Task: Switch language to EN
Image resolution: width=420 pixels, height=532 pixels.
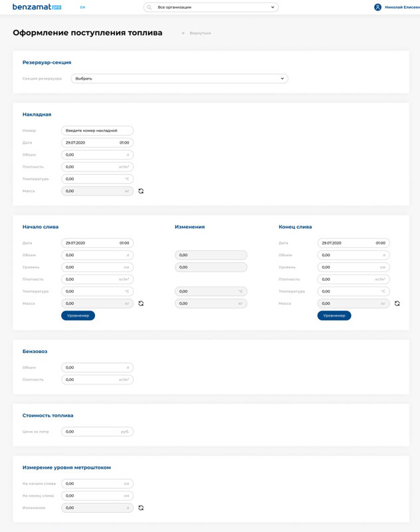Action: pos(82,7)
